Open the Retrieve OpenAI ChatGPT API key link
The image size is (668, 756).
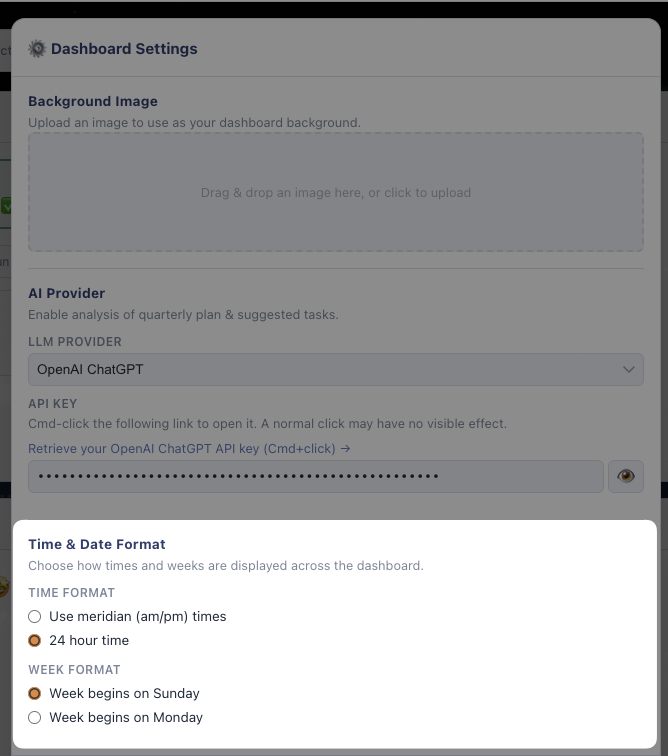pyautogui.click(x=189, y=449)
